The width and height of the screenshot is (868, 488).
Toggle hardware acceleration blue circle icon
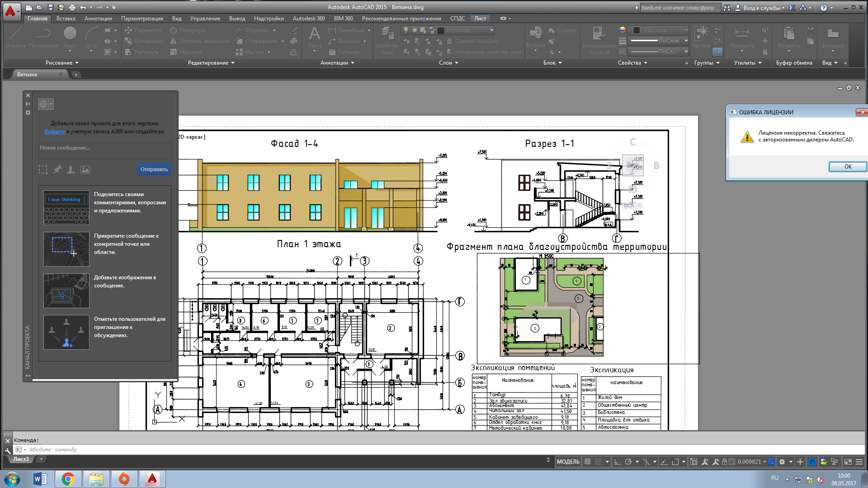pyautogui.click(x=812, y=462)
